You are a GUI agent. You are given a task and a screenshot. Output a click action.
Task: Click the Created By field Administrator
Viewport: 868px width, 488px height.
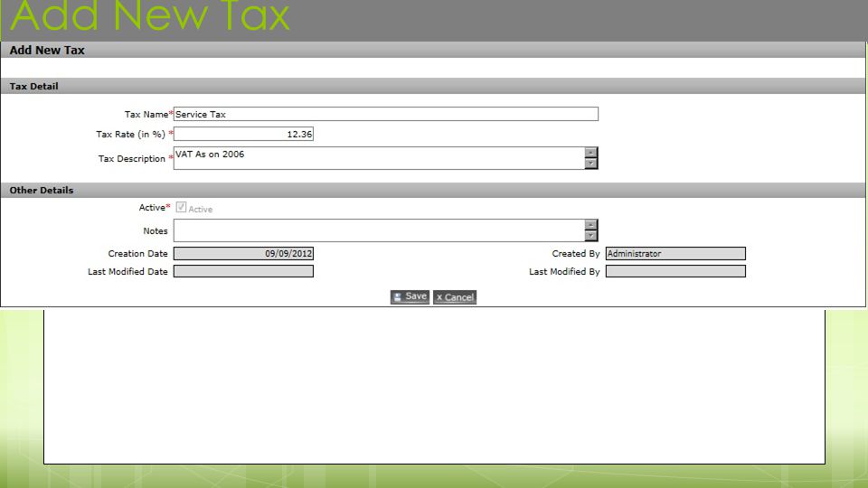(675, 253)
